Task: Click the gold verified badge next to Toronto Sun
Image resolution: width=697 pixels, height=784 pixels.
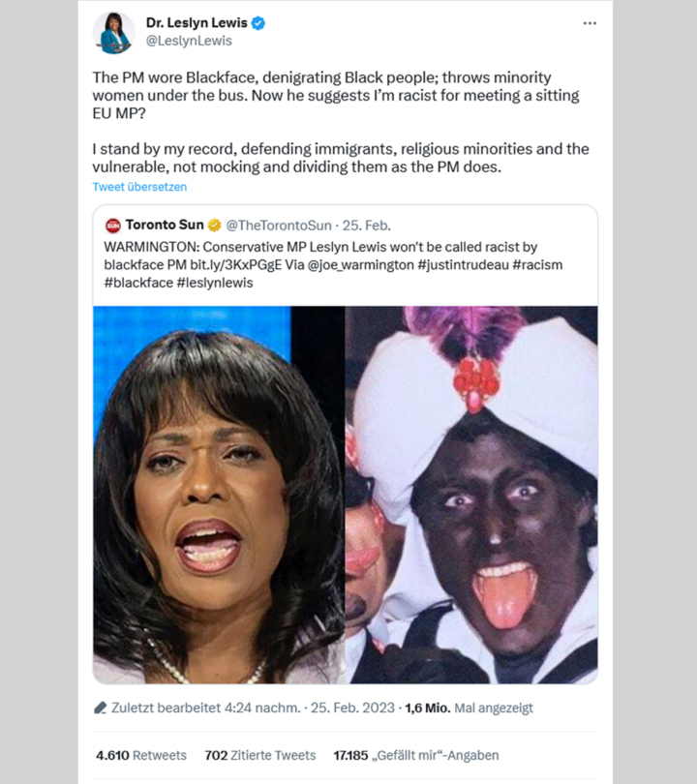Action: point(215,226)
